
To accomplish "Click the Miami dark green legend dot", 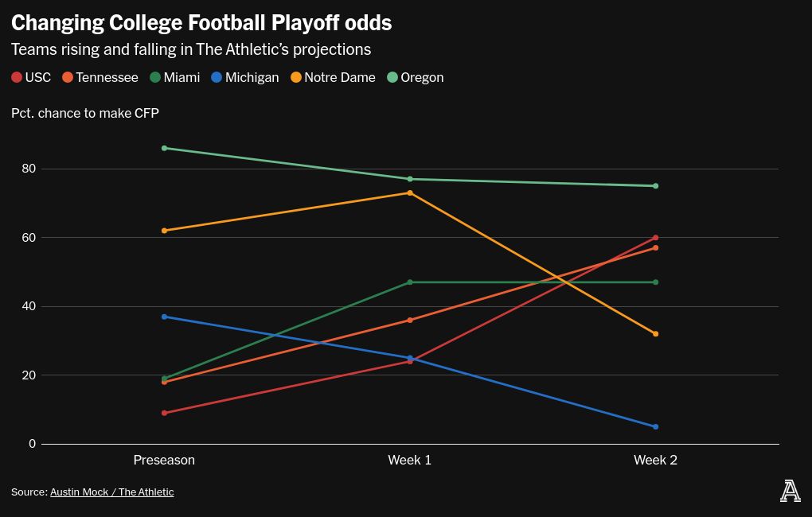I will 155,78.
